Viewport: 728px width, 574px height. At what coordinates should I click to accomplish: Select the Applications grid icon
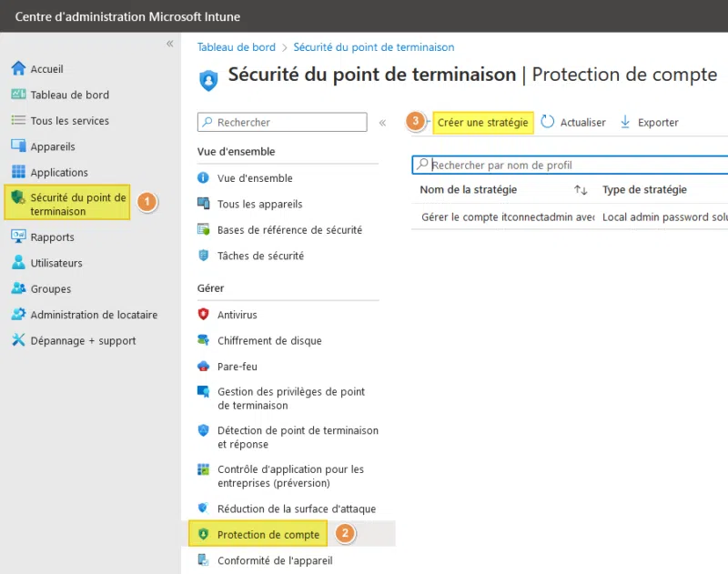click(x=18, y=172)
